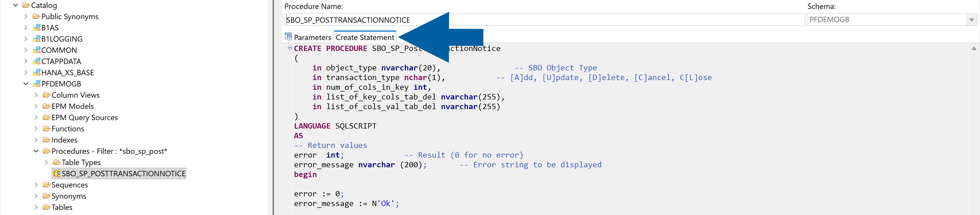
Task: Click the LANGUAGE SQLSCRIPT code line
Action: pyautogui.click(x=335, y=126)
